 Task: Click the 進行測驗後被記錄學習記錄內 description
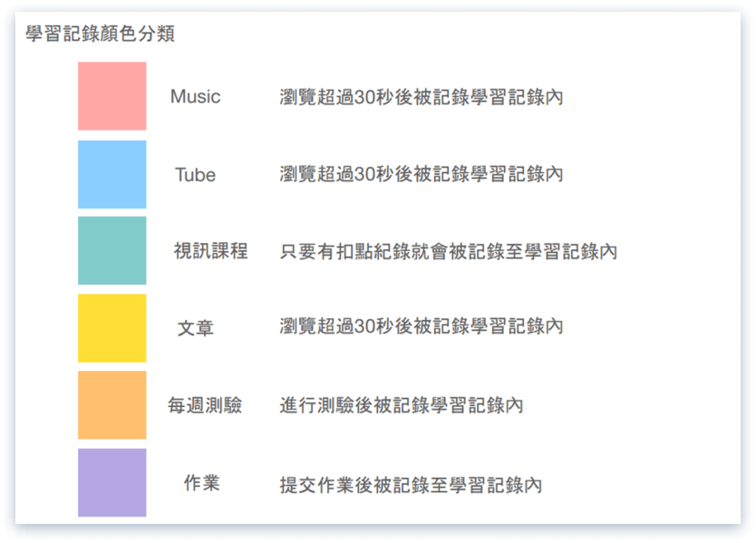click(401, 405)
